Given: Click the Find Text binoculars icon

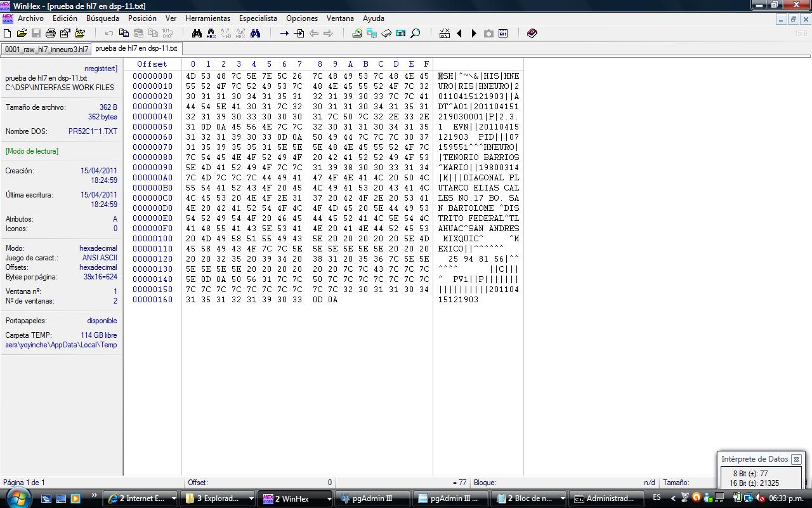Looking at the screenshot, I should 197,33.
